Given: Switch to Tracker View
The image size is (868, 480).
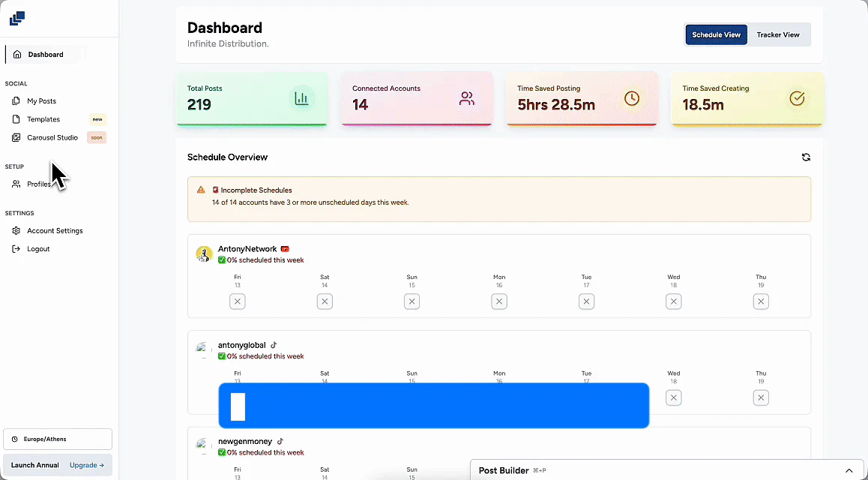Looking at the screenshot, I should tap(779, 34).
